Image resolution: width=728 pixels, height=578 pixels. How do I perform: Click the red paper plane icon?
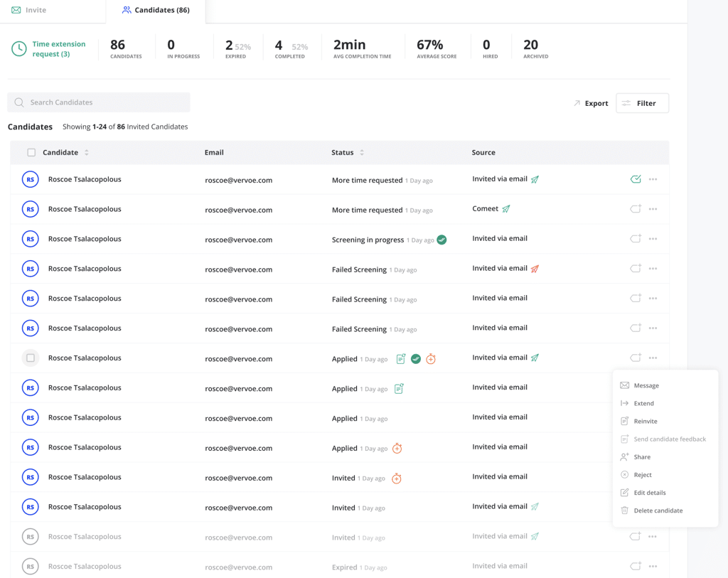pos(535,269)
